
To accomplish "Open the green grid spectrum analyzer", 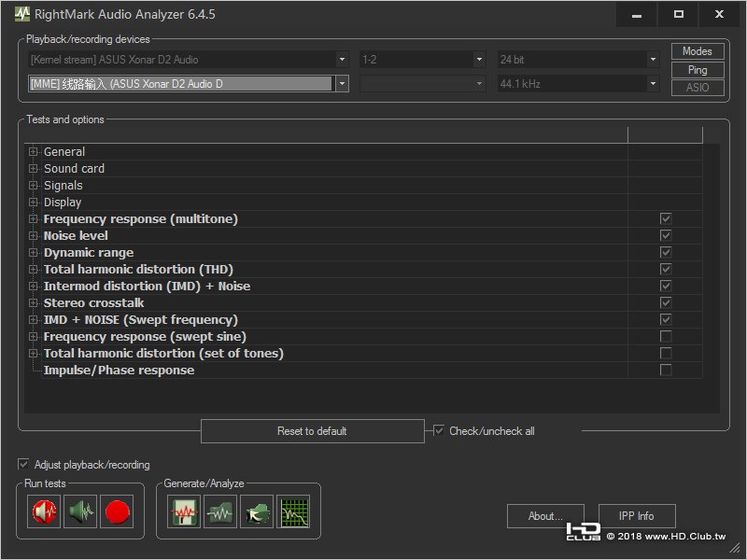I will 293,511.
